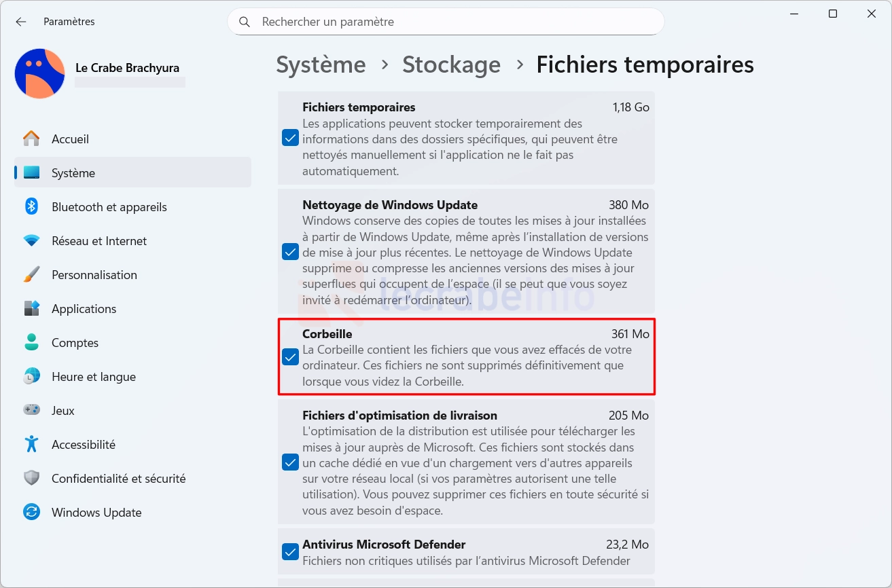892x588 pixels.
Task: Click the Jeux gamepad icon
Action: coord(31,410)
